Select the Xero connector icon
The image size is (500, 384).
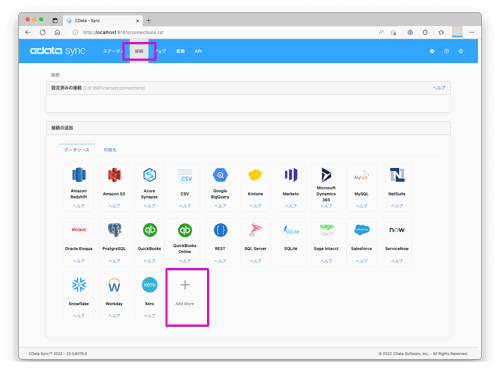150,285
